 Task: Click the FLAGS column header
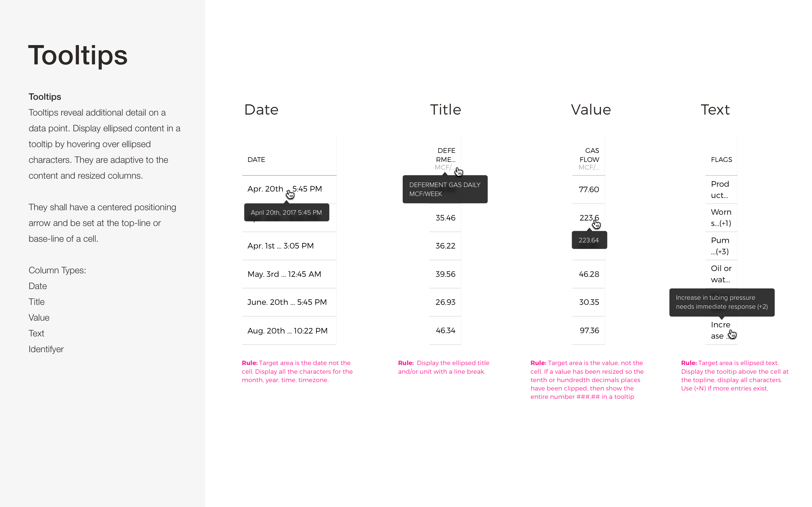[x=721, y=160]
